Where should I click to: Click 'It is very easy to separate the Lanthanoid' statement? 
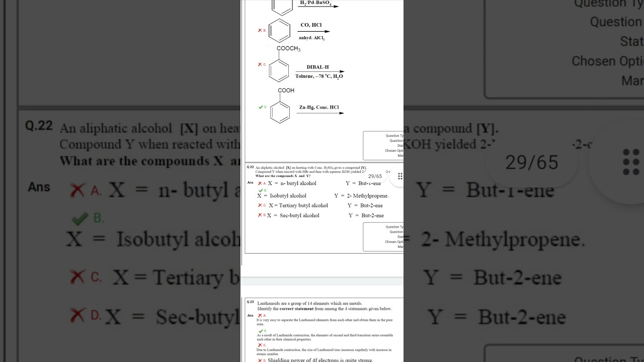(325, 322)
